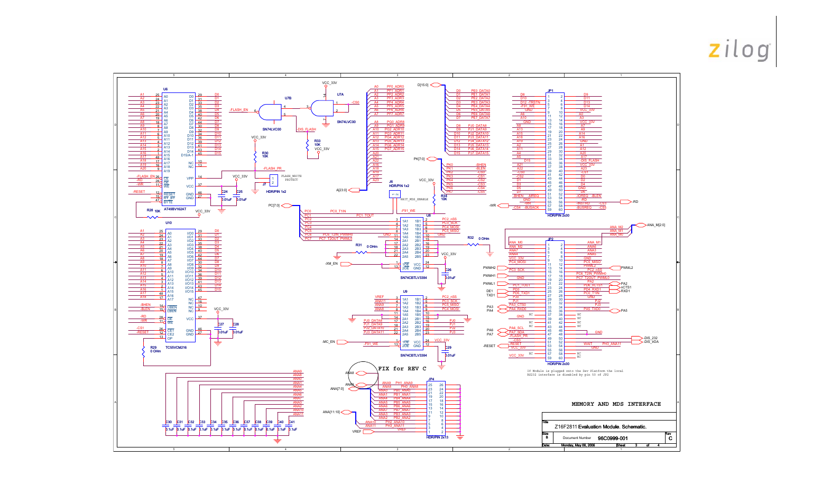Select the U9 bus switch chip body
This screenshot has width=831, height=504.
point(412,322)
